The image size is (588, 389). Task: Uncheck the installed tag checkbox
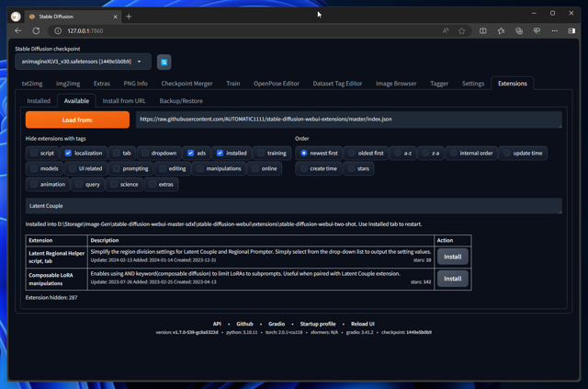(x=220, y=154)
